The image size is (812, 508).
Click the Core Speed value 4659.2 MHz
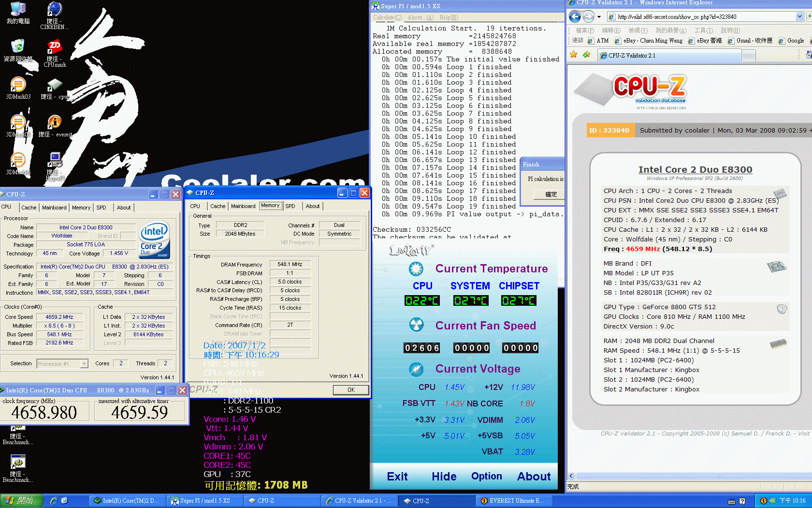pyautogui.click(x=59, y=317)
